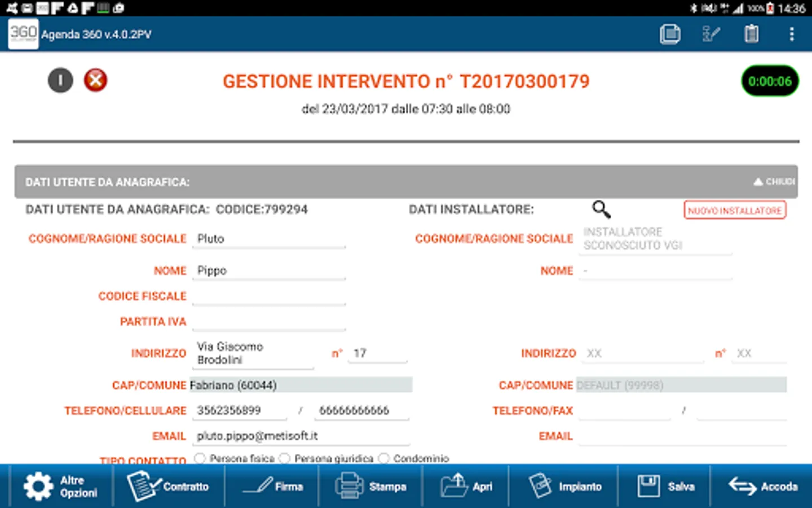Tap the Accoda button
The height and width of the screenshot is (508, 812).
coord(763,486)
